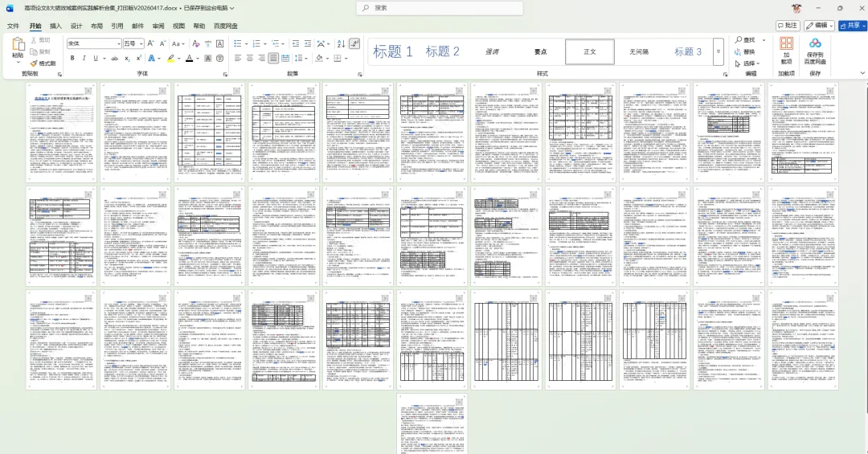Switch to the 布局 (Layout) tab
Viewport: 868px width, 454px height.
(x=97, y=26)
